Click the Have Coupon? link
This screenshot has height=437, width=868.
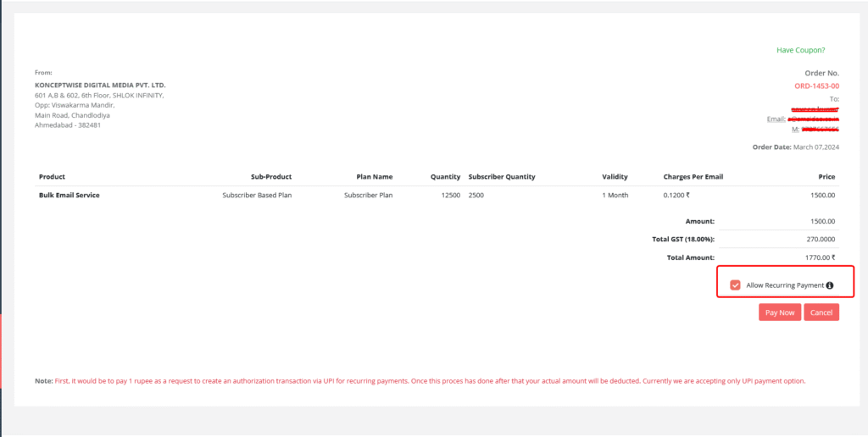800,50
